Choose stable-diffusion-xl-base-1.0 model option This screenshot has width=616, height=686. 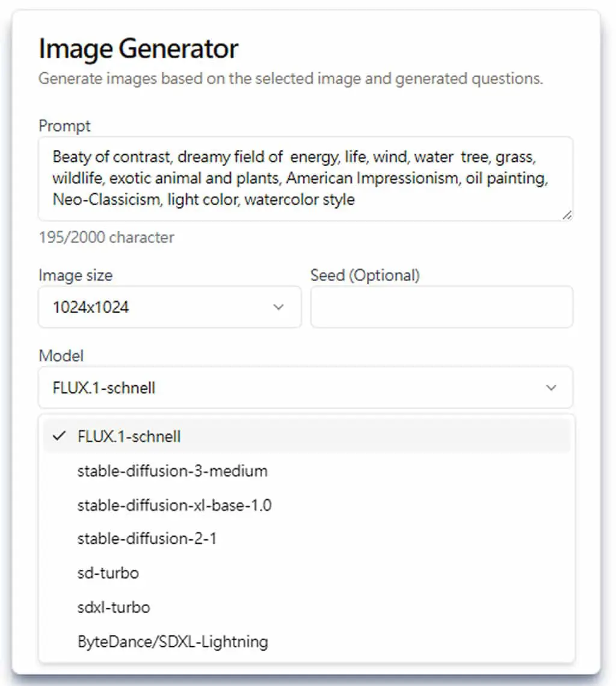pyautogui.click(x=306, y=505)
